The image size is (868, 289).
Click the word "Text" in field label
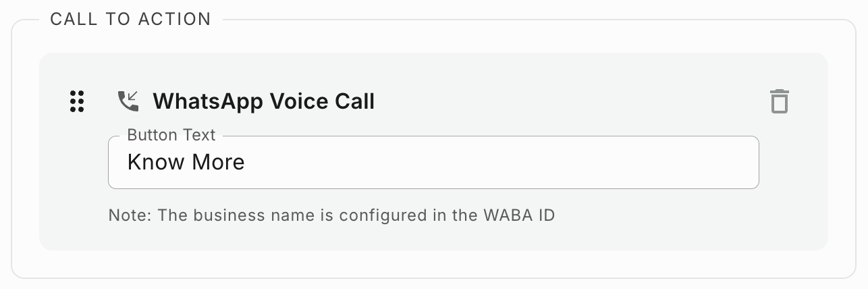click(x=200, y=135)
